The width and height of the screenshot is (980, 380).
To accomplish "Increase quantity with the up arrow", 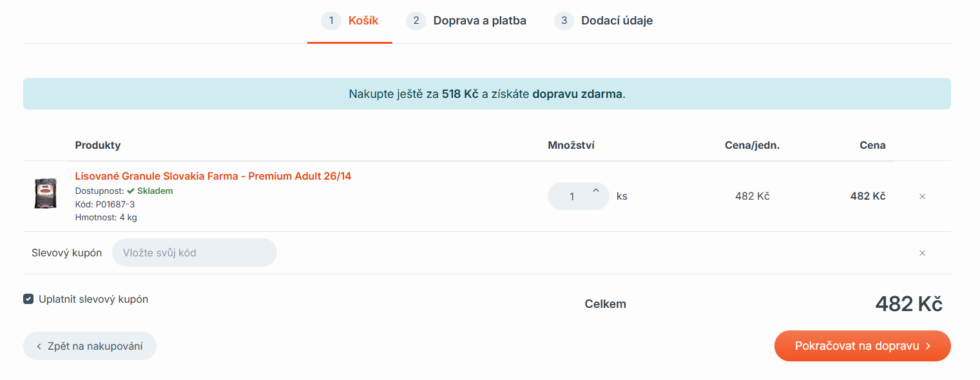I will (x=595, y=190).
